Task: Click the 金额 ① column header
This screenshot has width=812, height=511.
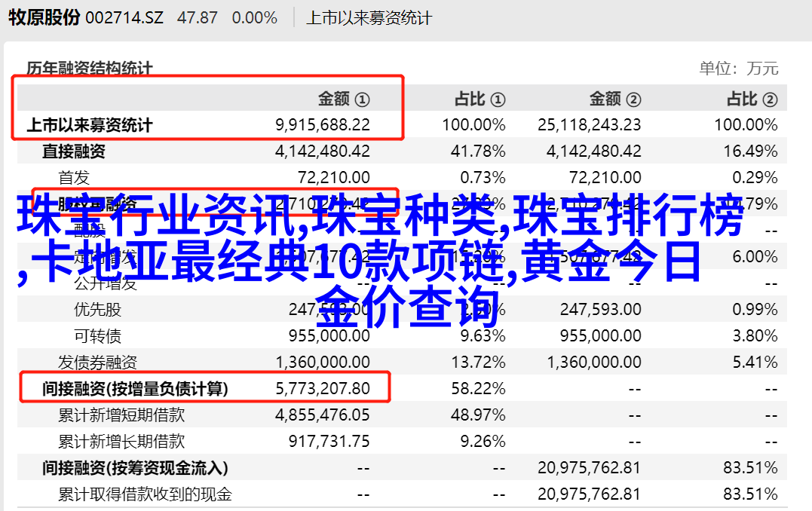Action: pyautogui.click(x=344, y=99)
